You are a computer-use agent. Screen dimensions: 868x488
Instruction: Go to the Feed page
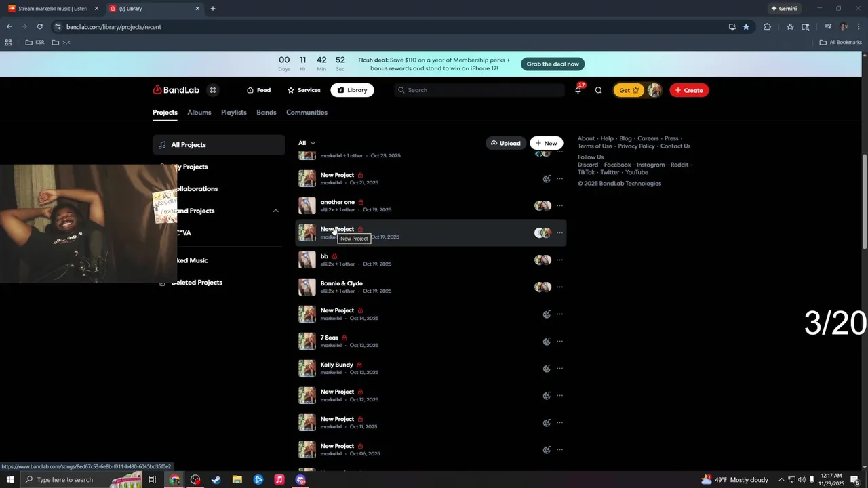coord(258,90)
